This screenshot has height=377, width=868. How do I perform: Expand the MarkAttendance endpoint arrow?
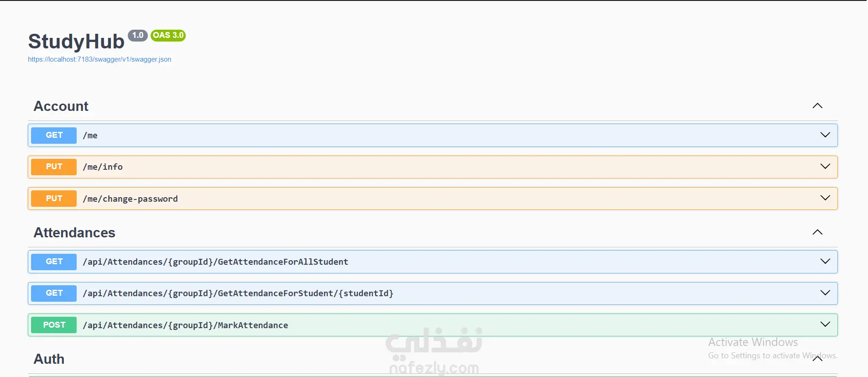[x=825, y=325]
